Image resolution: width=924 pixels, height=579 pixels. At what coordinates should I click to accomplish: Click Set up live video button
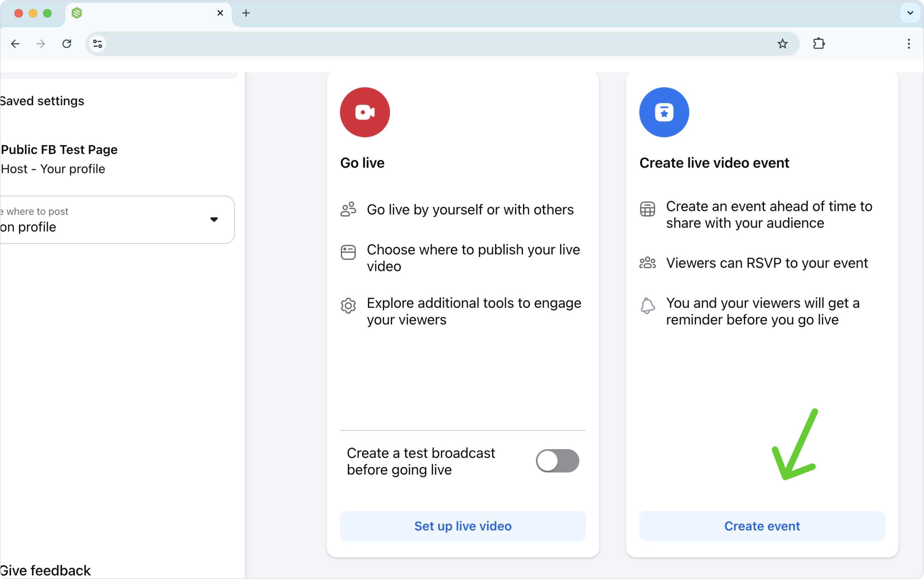pos(463,526)
